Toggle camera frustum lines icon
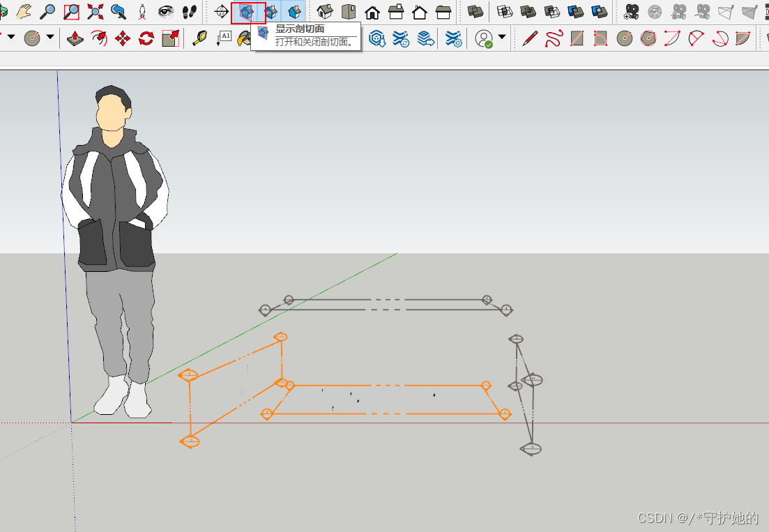 pyautogui.click(x=726, y=12)
